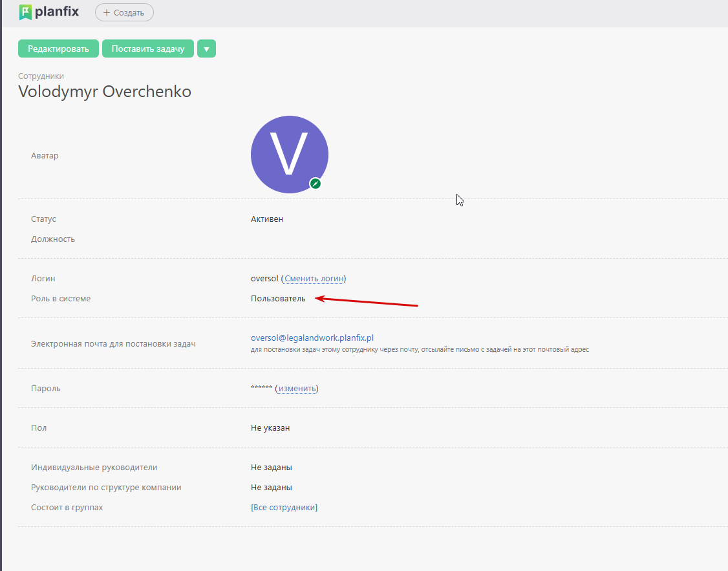Click the purple V avatar image
The width and height of the screenshot is (728, 571).
coord(289,154)
